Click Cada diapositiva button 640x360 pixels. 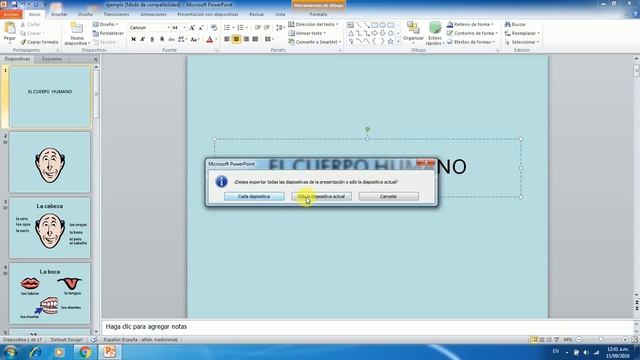click(254, 196)
